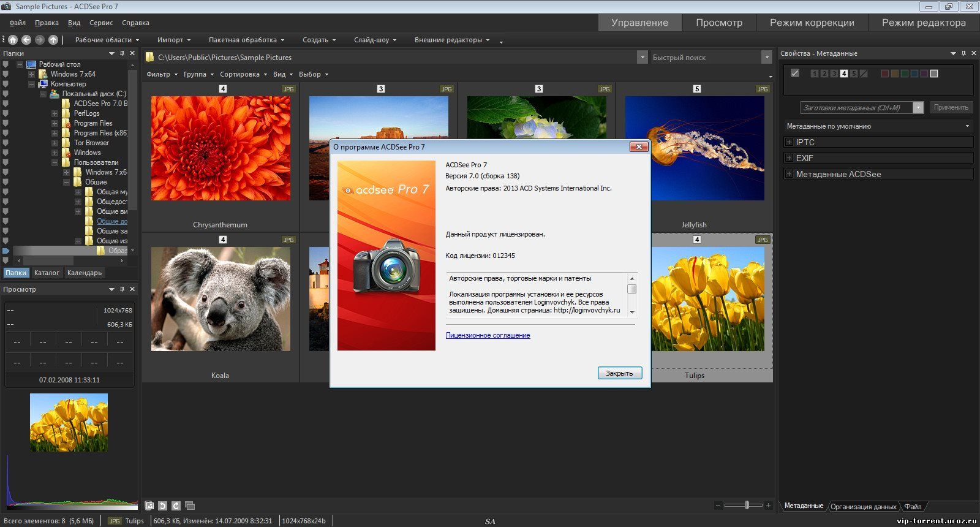Apply the red color label
Screen dimensions: 980x527
coord(884,74)
